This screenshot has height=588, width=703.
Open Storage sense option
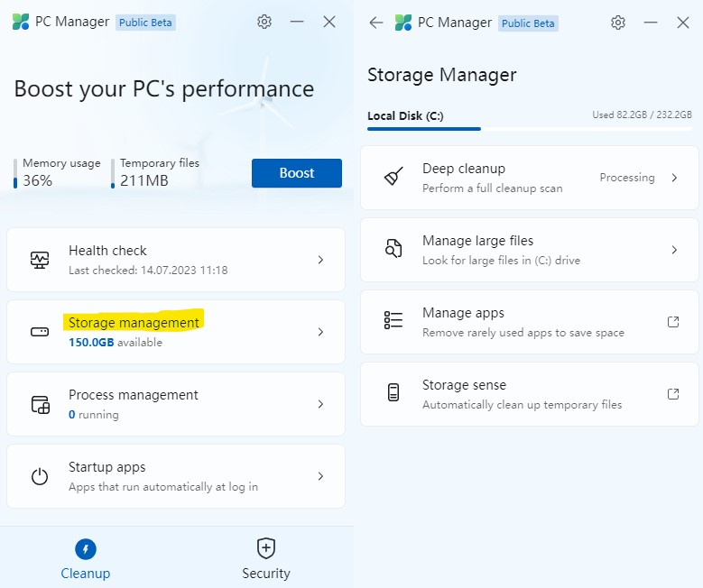click(530, 394)
